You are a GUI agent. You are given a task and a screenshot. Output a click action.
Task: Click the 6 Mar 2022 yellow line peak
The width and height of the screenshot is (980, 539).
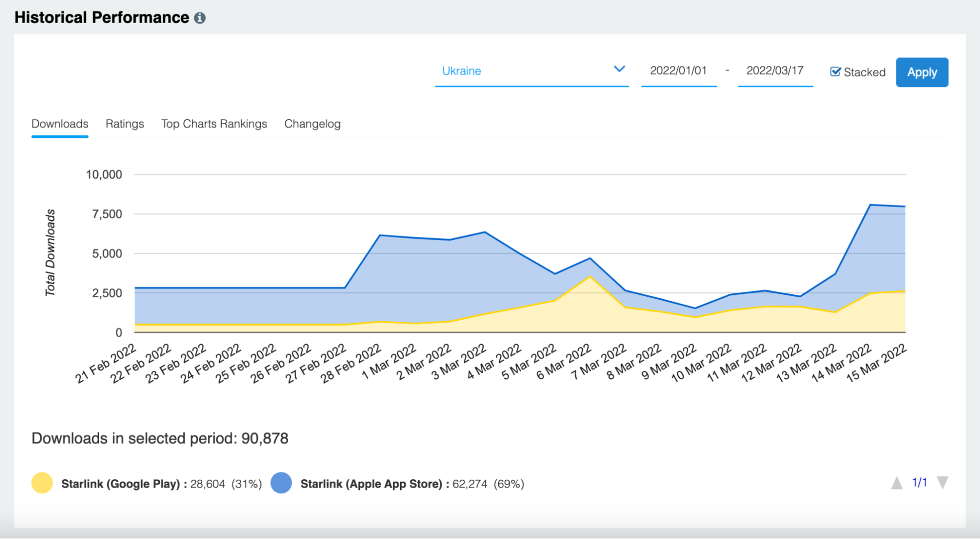[x=590, y=277]
